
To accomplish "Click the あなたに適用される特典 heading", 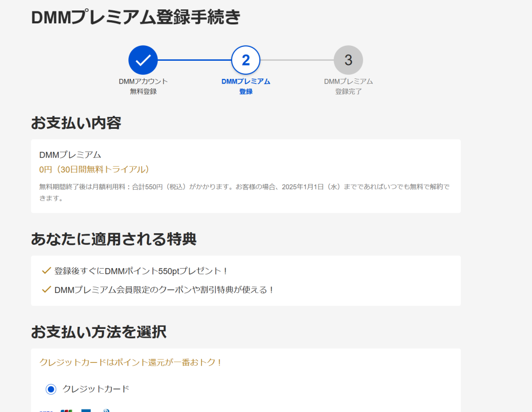I will pos(113,239).
